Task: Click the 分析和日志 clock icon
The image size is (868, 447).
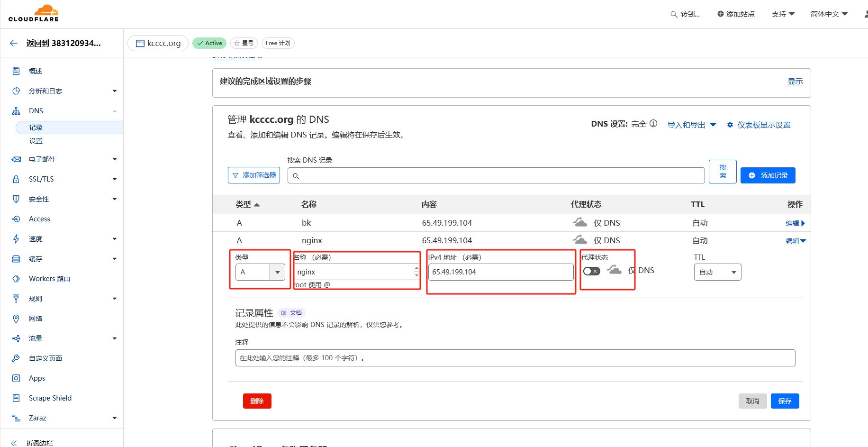Action: point(16,91)
